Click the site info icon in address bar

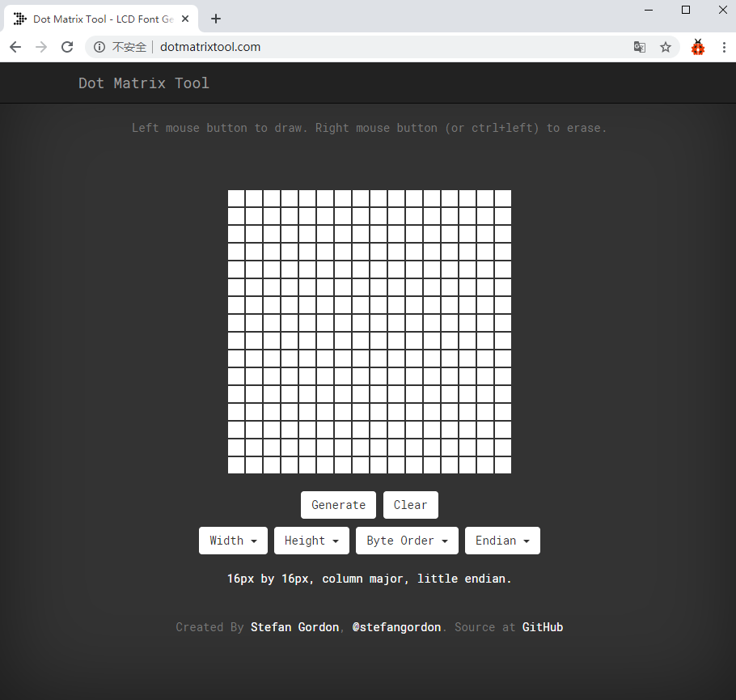click(99, 47)
